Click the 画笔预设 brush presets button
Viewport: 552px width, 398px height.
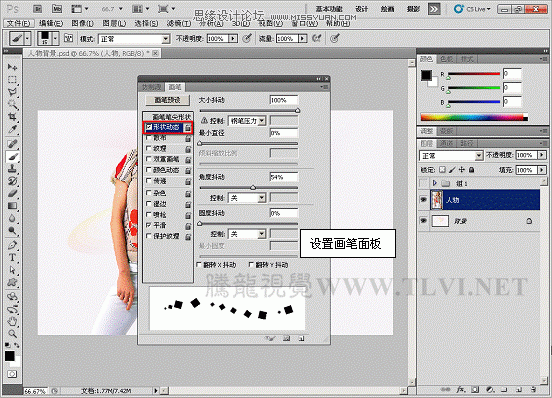click(168, 100)
